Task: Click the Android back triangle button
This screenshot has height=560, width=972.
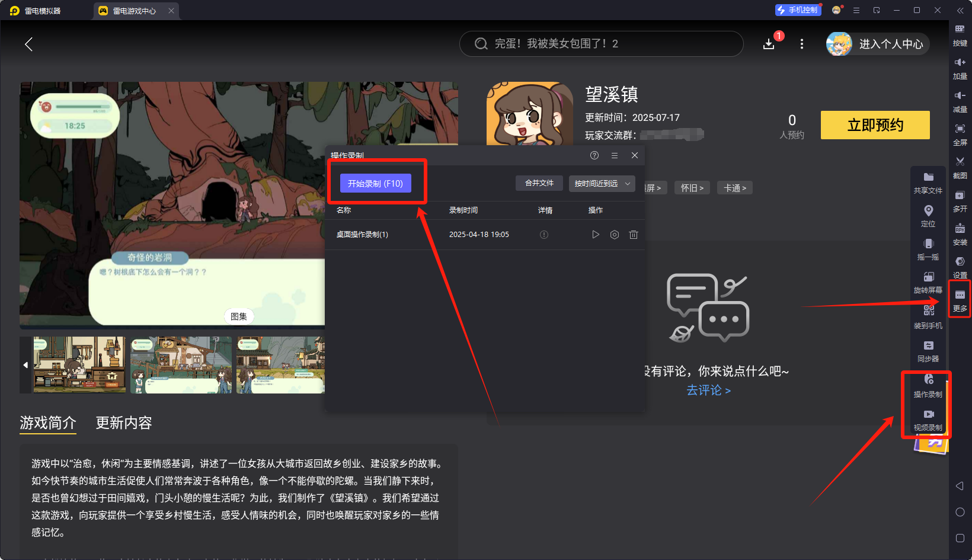Action: 960,486
